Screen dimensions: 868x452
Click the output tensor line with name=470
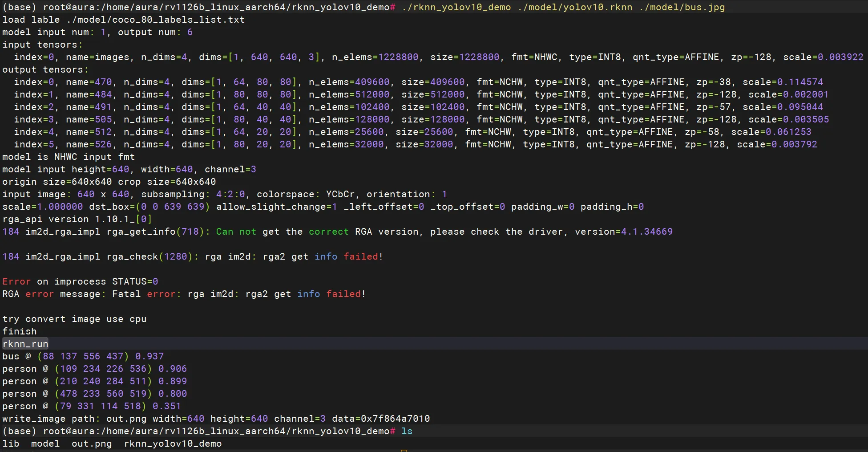(419, 82)
